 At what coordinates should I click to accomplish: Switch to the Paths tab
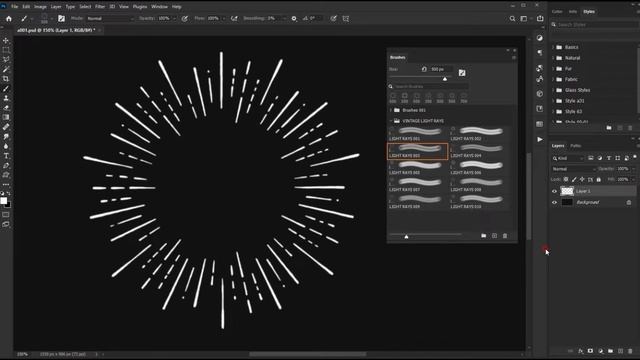tap(576, 146)
